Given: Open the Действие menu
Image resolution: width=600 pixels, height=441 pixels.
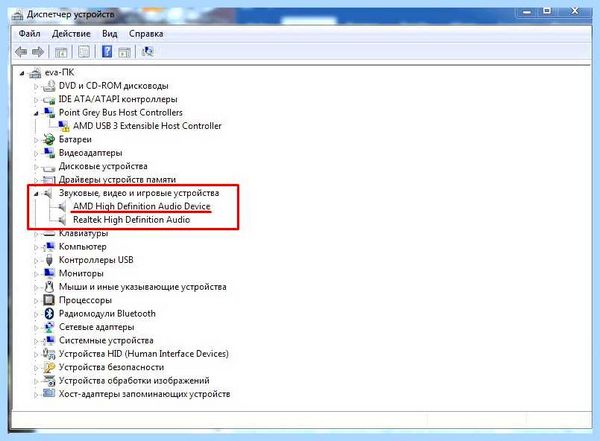Looking at the screenshot, I should [71, 34].
